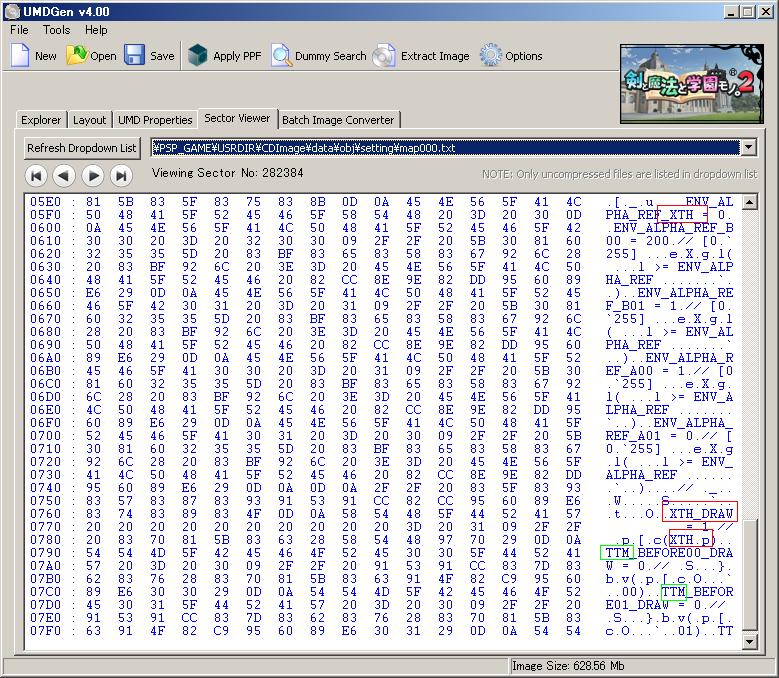Open the Batch Image Converter tab
This screenshot has width=779, height=678.
pos(338,120)
